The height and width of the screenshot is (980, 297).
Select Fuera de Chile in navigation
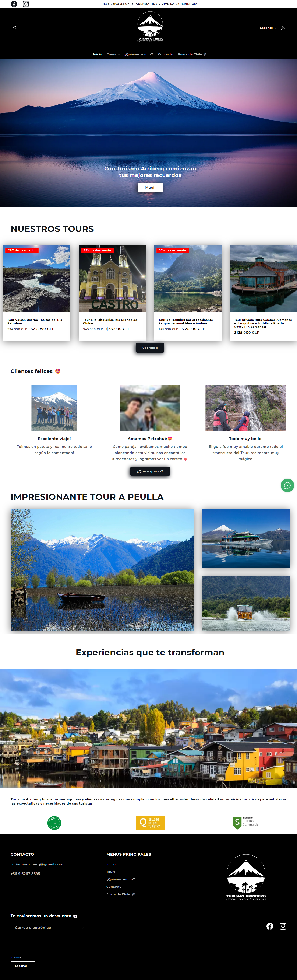tap(192, 54)
